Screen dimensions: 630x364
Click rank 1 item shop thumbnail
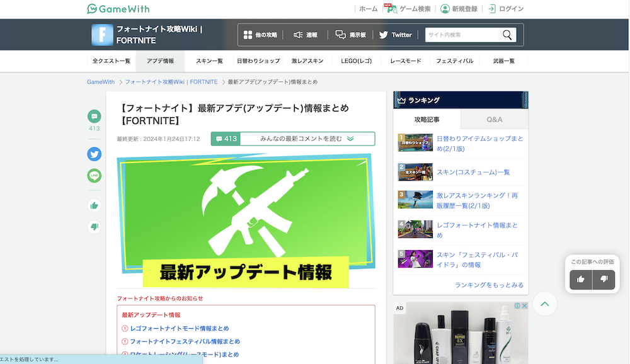pyautogui.click(x=415, y=143)
